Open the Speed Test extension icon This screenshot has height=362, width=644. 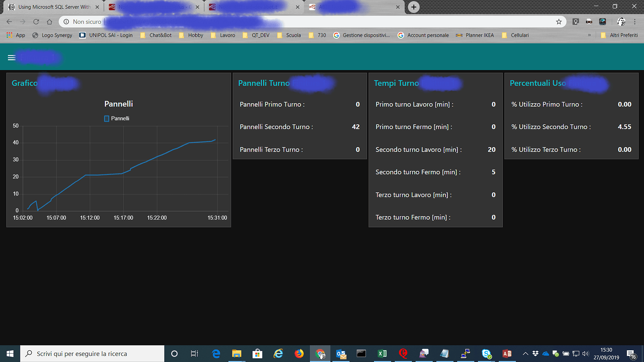click(x=603, y=21)
